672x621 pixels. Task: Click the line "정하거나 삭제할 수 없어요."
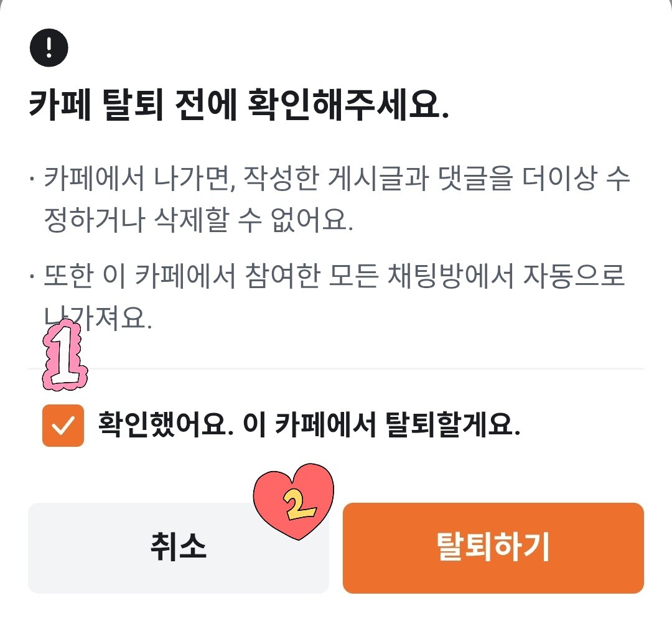(198, 221)
